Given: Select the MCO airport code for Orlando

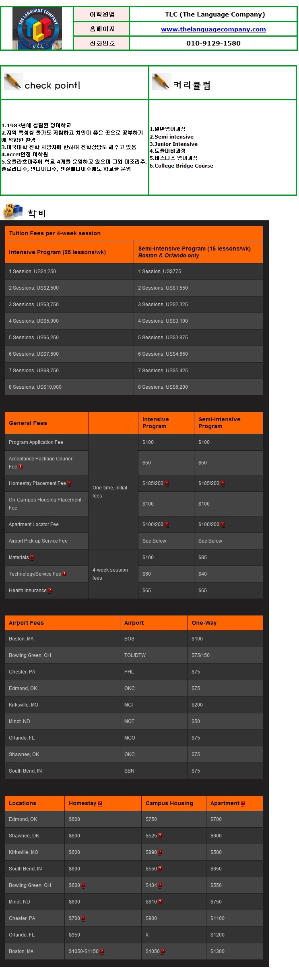Looking at the screenshot, I should click(x=130, y=738).
